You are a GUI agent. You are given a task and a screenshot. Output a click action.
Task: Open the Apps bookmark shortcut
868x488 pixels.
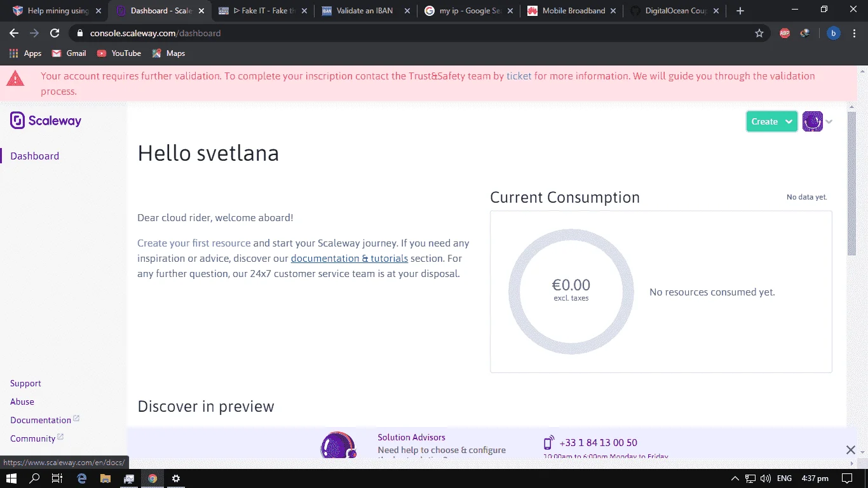coord(25,53)
